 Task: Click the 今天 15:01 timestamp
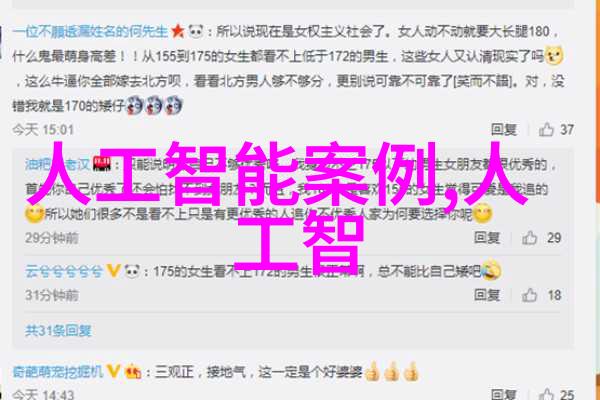point(43,130)
